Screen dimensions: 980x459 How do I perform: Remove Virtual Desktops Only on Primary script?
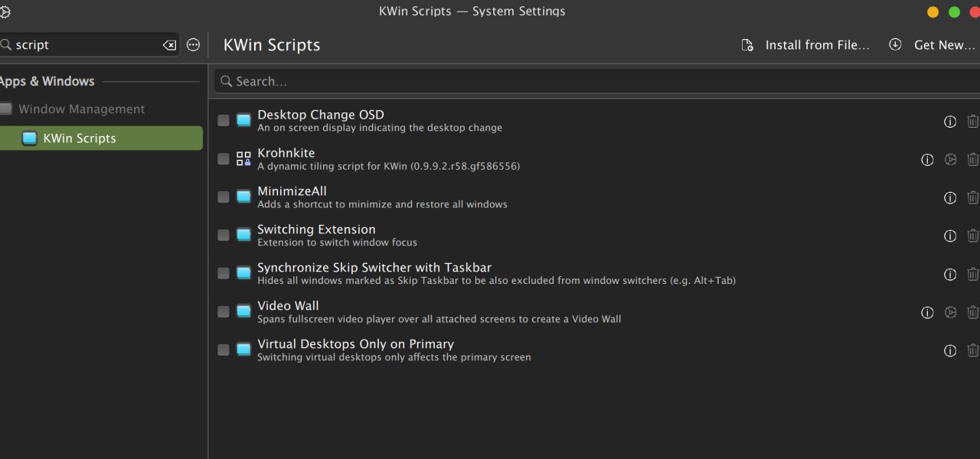tap(972, 350)
